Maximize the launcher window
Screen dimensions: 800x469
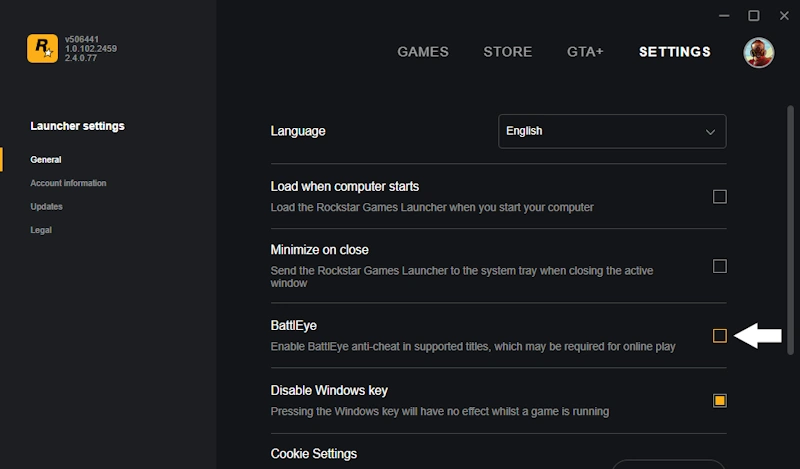754,16
